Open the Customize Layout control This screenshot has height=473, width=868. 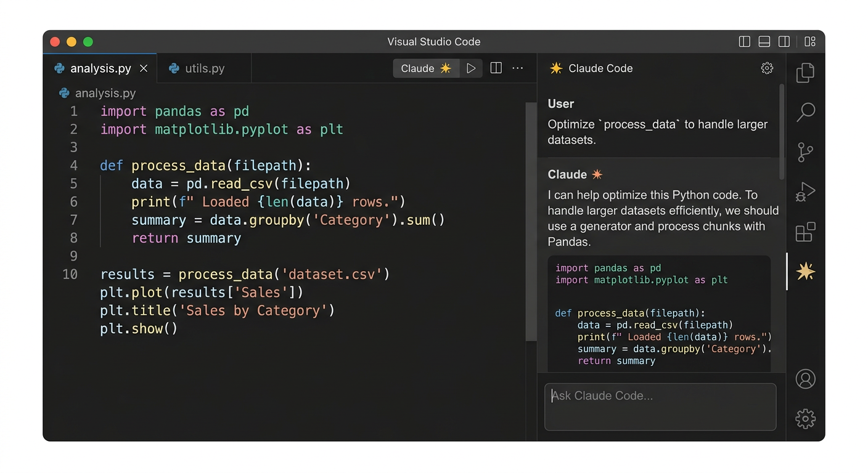(809, 41)
